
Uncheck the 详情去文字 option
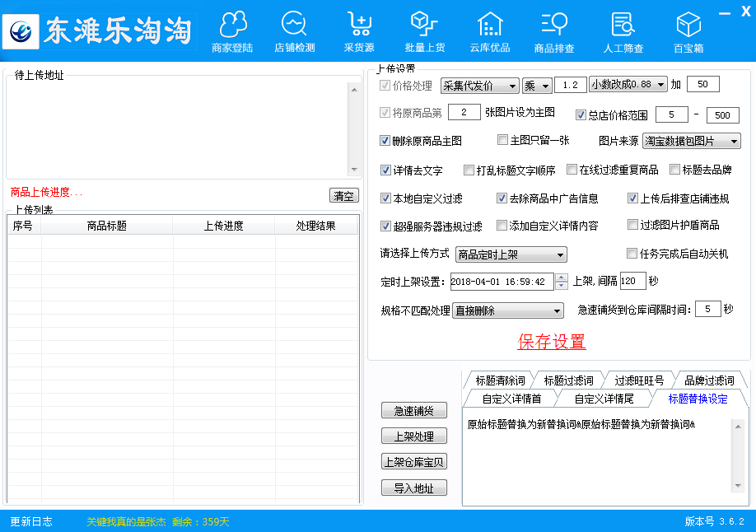point(385,170)
